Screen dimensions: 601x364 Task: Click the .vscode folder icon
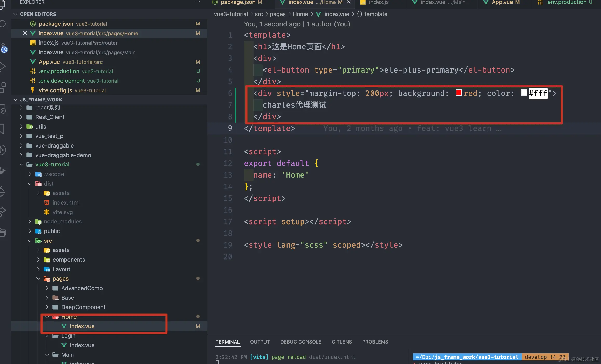click(38, 174)
